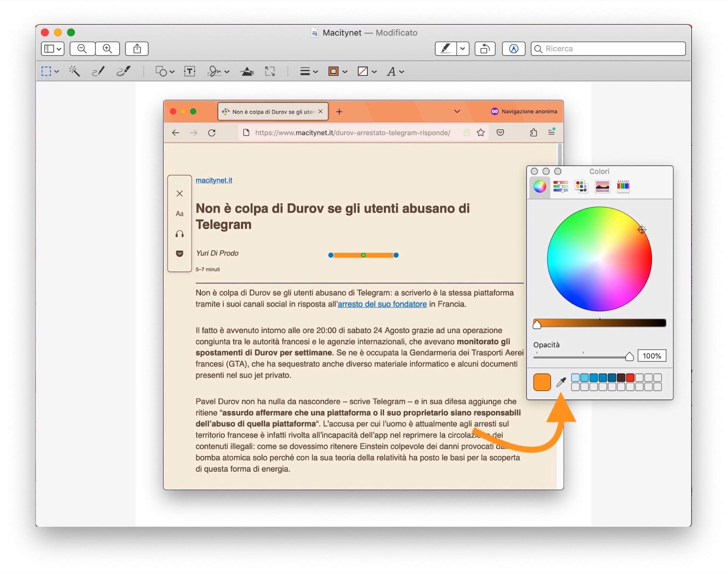Click the Adjust Color prism icon

click(x=247, y=71)
